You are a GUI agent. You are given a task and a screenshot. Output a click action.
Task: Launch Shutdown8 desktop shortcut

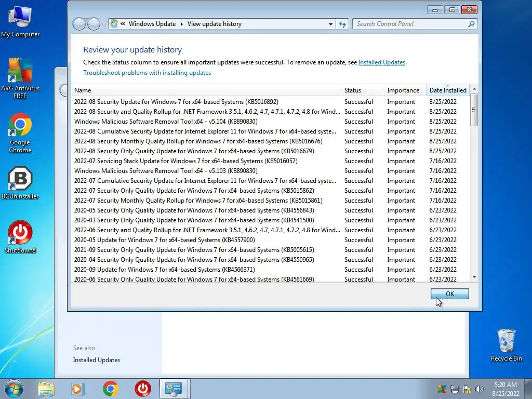click(x=20, y=237)
